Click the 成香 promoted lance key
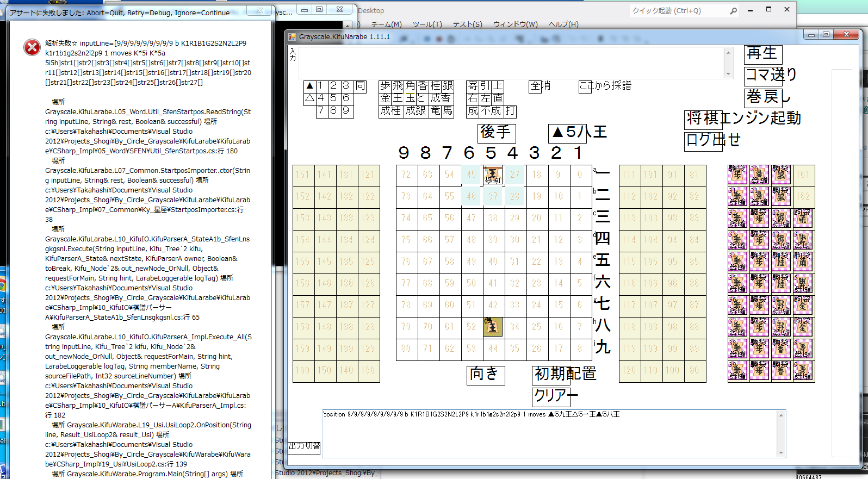 pos(441,98)
